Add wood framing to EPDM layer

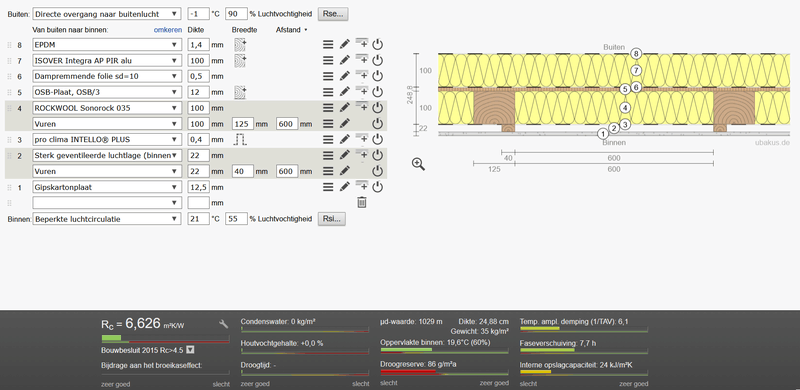coord(240,44)
